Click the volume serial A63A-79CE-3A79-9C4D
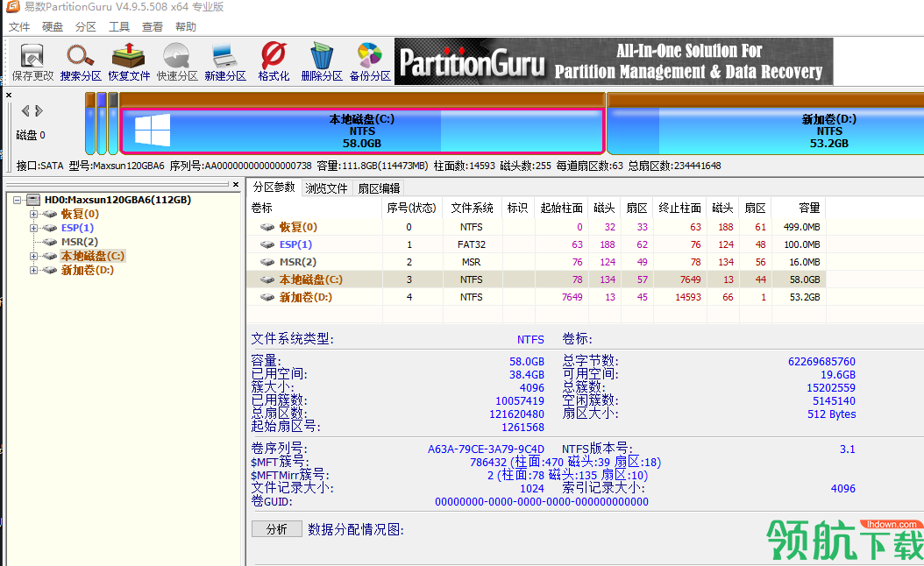 (x=486, y=449)
